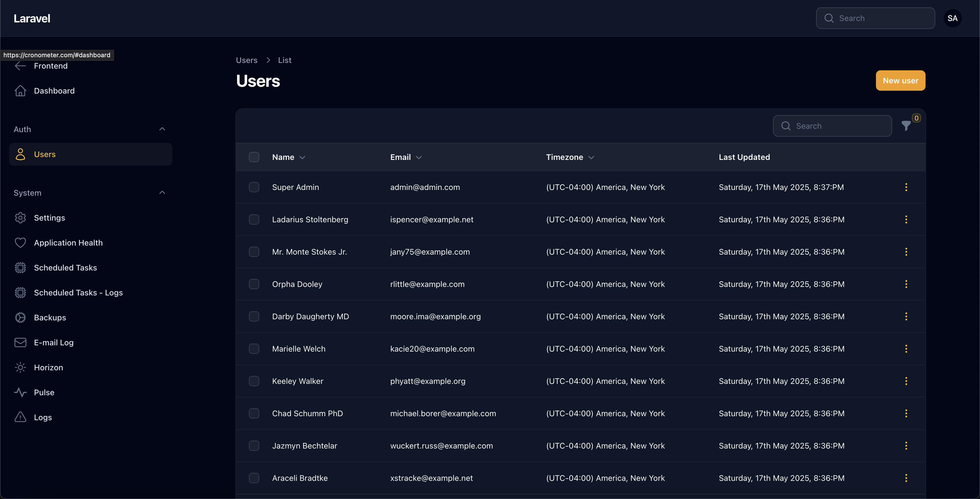This screenshot has height=499, width=980.
Task: Click the Users breadcrumb link
Action: (246, 60)
